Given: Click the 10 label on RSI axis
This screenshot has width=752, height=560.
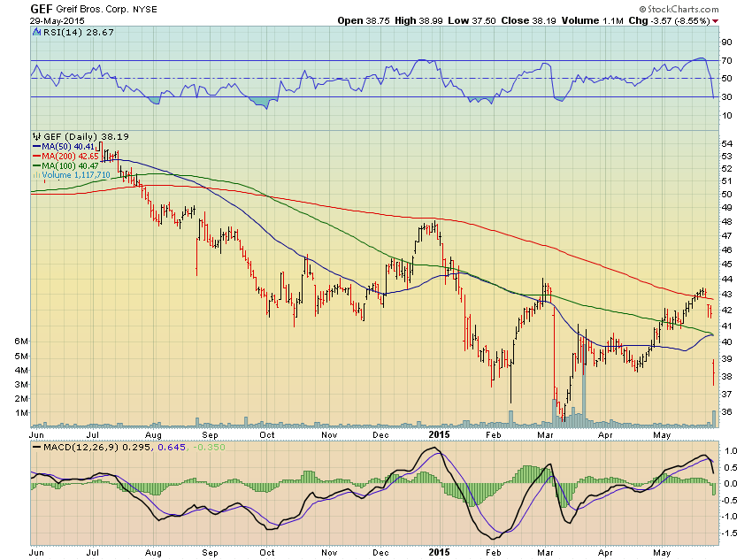Looking at the screenshot, I should (726, 116).
